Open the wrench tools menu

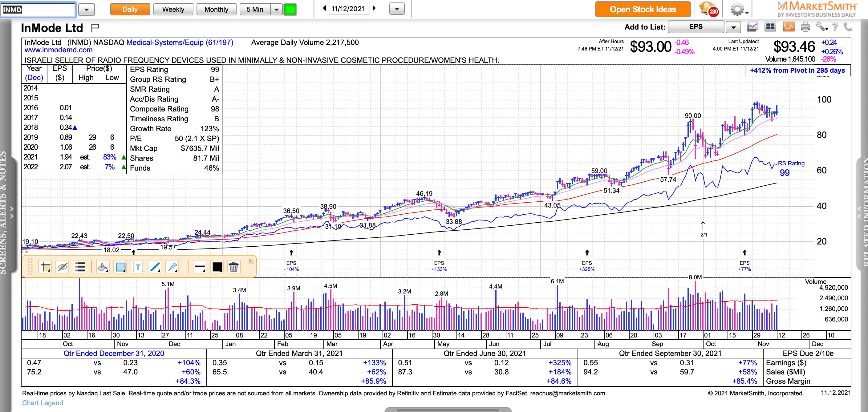[x=821, y=26]
